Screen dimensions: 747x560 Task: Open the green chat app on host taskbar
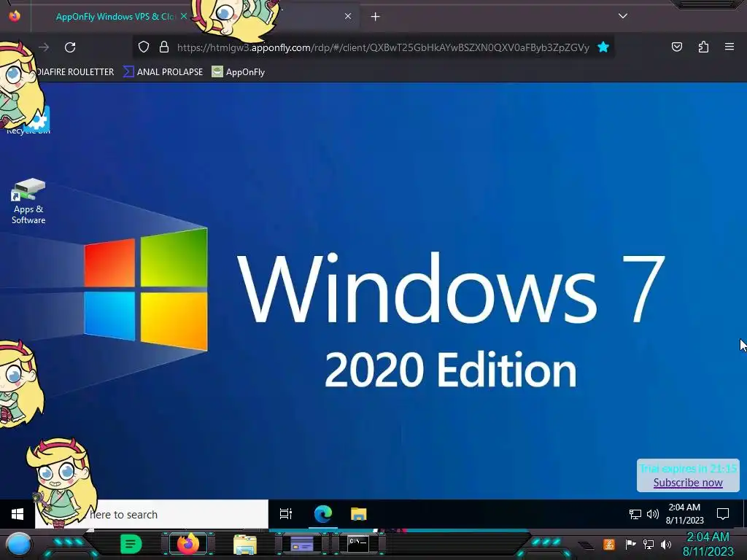(131, 544)
